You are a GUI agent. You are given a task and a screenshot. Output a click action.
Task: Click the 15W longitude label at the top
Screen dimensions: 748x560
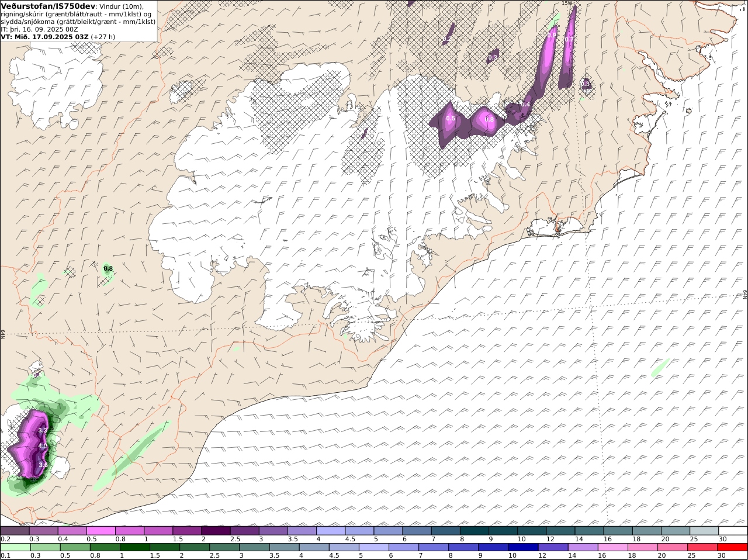point(566,3)
